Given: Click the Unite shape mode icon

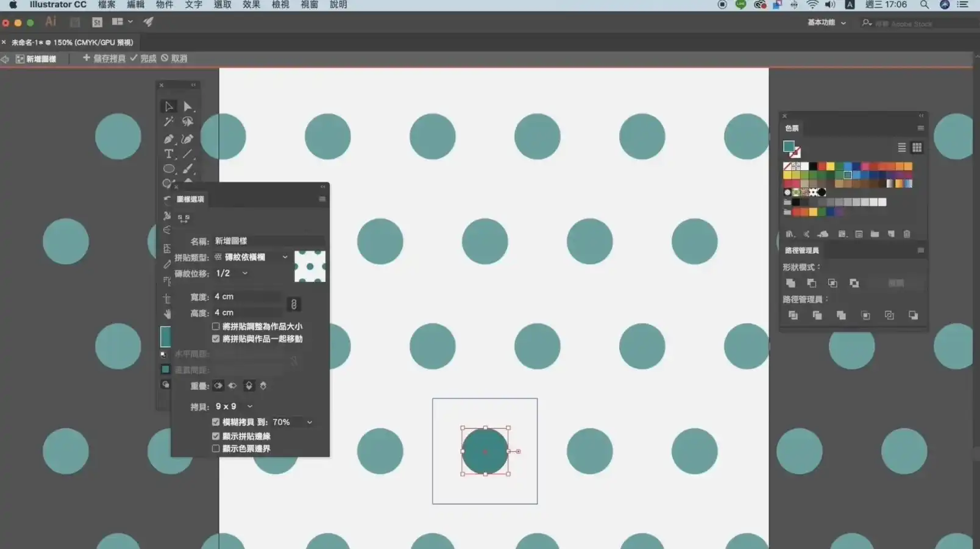Looking at the screenshot, I should (790, 283).
